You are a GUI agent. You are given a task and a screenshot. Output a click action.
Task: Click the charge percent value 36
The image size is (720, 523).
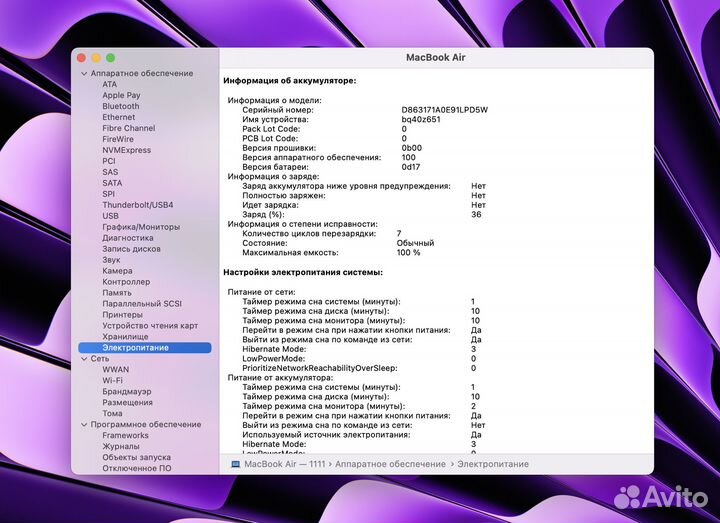point(476,214)
